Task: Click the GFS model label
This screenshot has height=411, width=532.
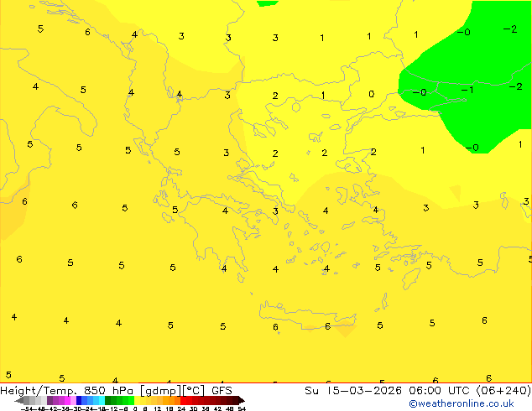Action: 222,390
